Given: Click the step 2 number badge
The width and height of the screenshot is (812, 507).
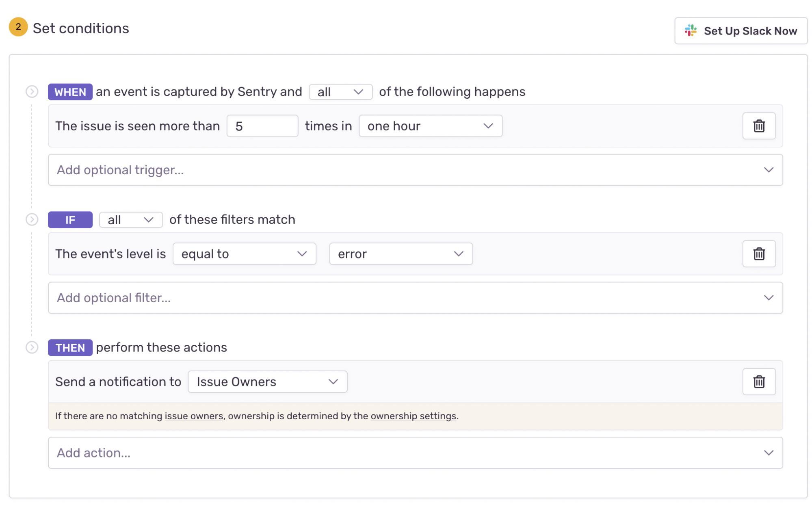Looking at the screenshot, I should click(x=18, y=27).
